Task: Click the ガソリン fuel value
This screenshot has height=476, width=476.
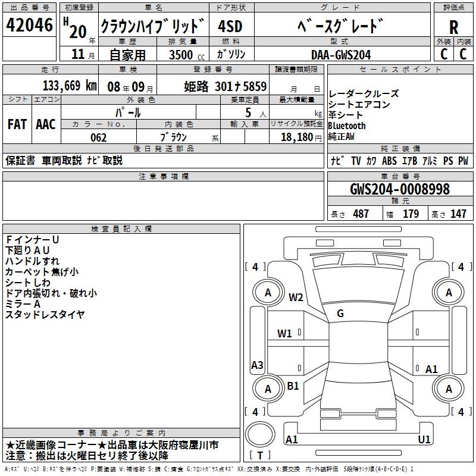Action: (231, 54)
